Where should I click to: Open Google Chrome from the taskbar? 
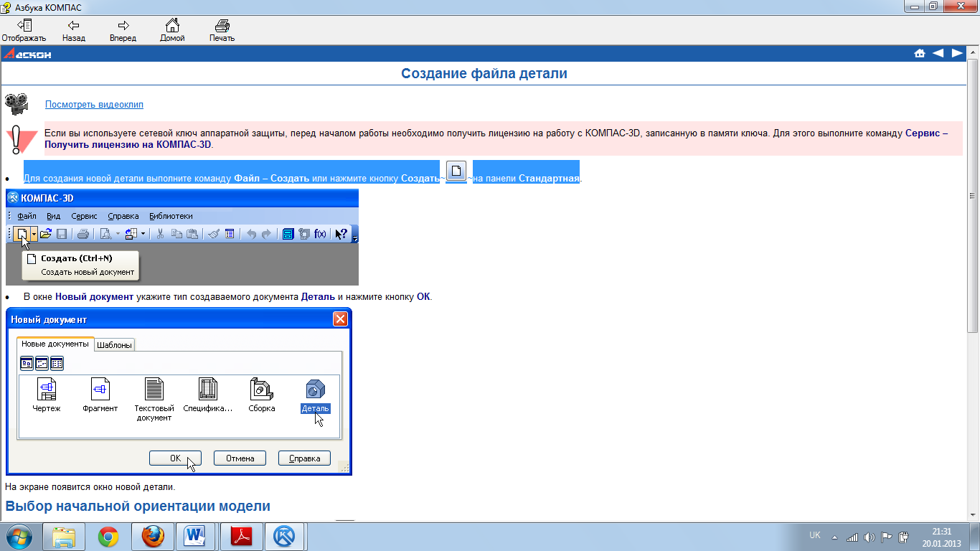[108, 537]
